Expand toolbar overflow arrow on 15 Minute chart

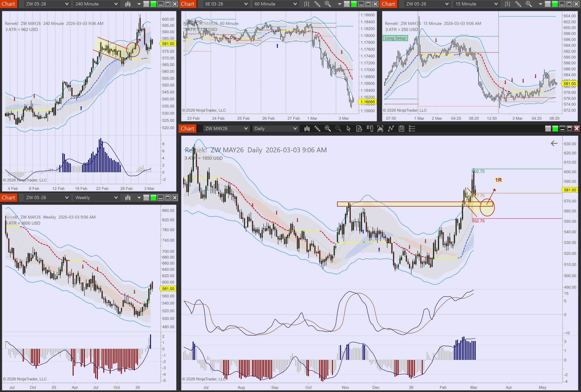coord(540,4)
